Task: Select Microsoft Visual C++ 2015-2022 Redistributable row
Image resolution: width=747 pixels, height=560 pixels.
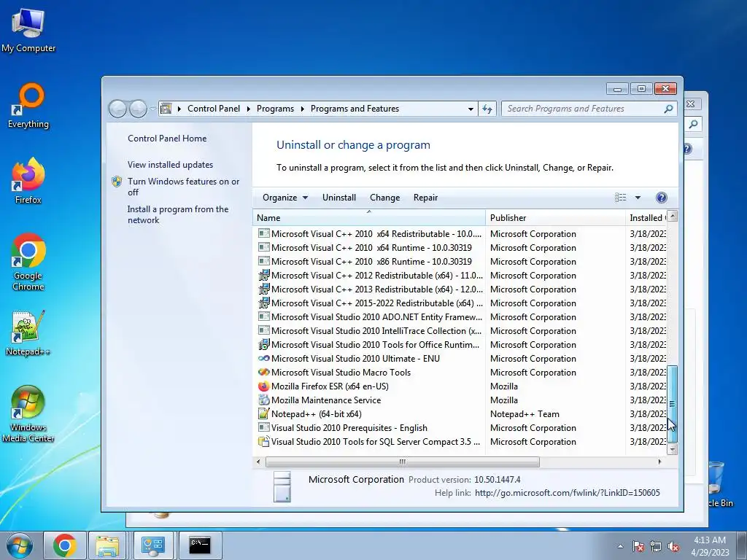Action: tap(461, 303)
